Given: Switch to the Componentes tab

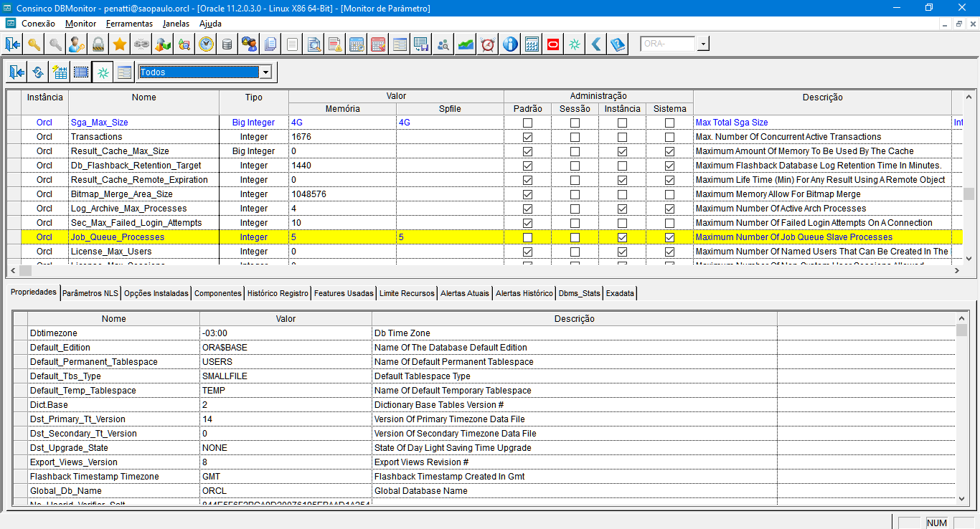Looking at the screenshot, I should coord(218,293).
